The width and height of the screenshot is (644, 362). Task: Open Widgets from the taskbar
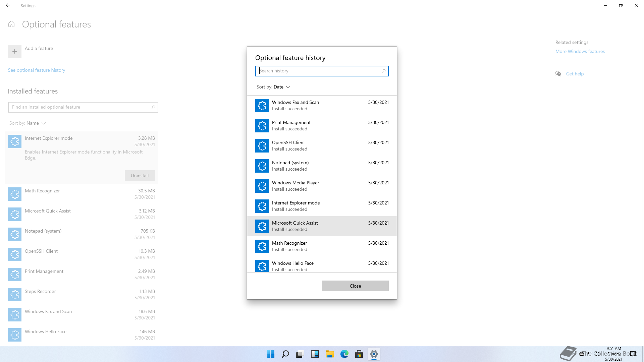315,354
